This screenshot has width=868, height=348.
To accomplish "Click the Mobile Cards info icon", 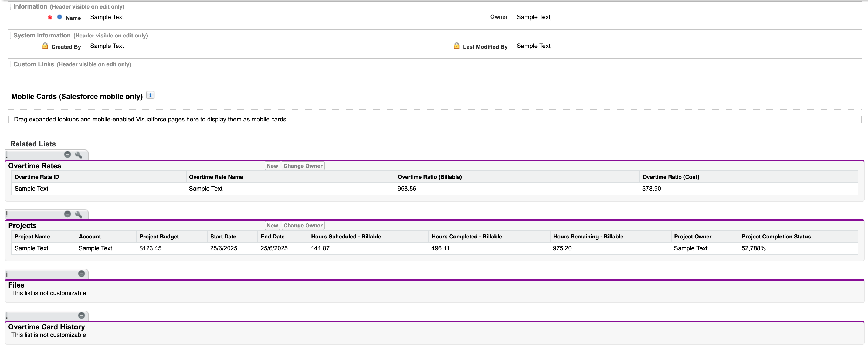I will click(150, 95).
